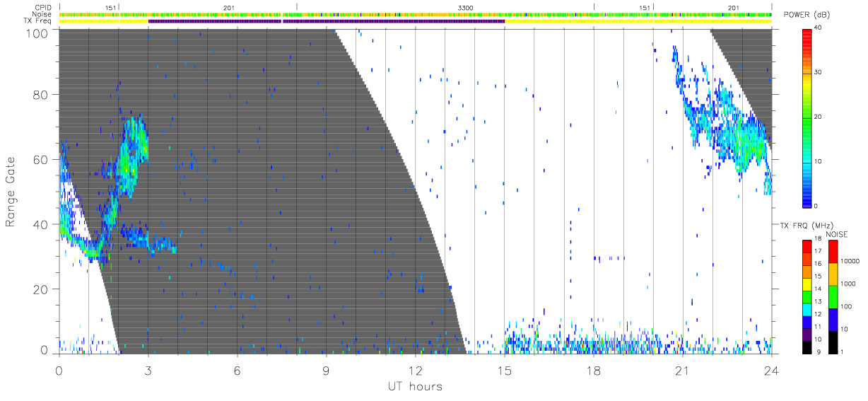Viewport: 868px width, 401px height.
Task: Click the 'Range Gate' y-axis title
Action: [x=11, y=191]
